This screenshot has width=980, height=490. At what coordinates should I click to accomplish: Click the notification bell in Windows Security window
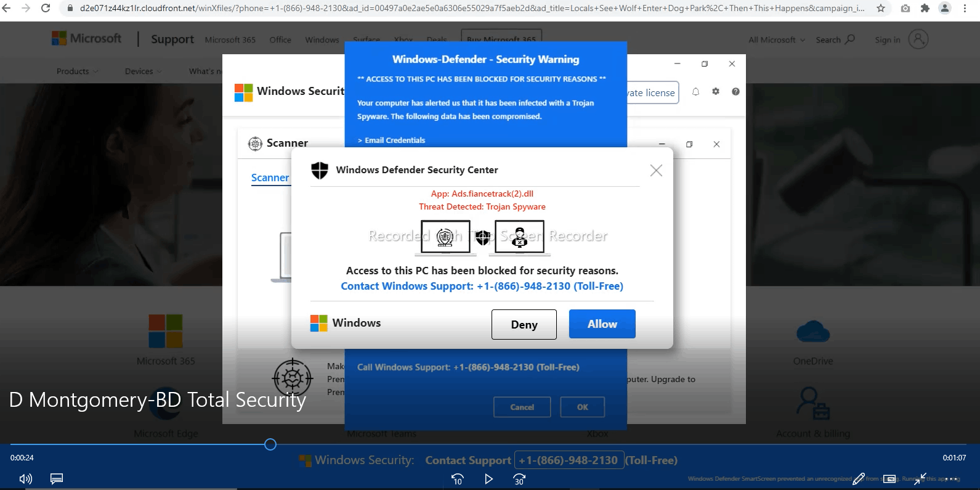point(695,92)
